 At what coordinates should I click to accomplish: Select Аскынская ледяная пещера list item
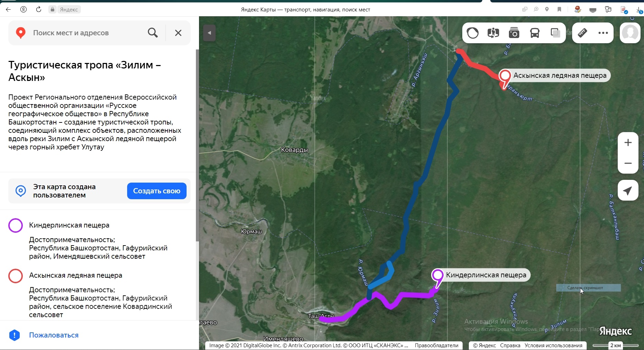tap(75, 275)
